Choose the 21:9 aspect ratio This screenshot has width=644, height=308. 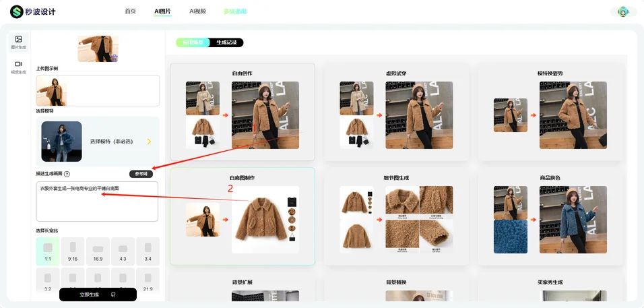point(148,280)
